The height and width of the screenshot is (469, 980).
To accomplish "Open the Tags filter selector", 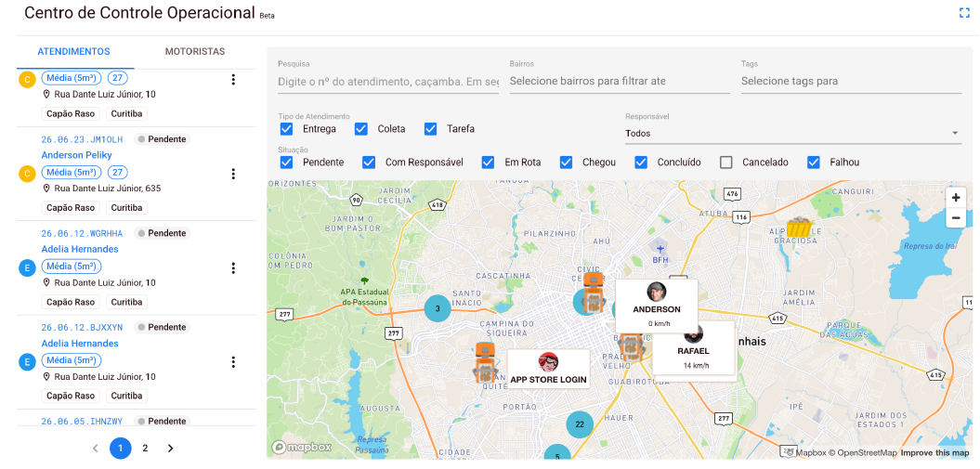I will click(x=851, y=81).
